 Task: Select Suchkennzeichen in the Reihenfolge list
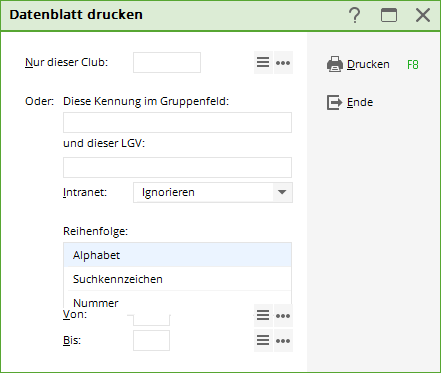click(x=177, y=279)
